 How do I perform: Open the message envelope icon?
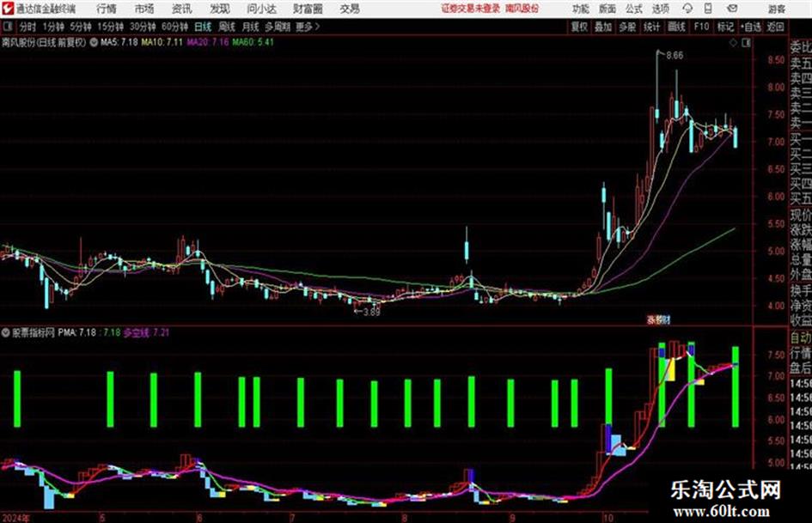pos(732,9)
